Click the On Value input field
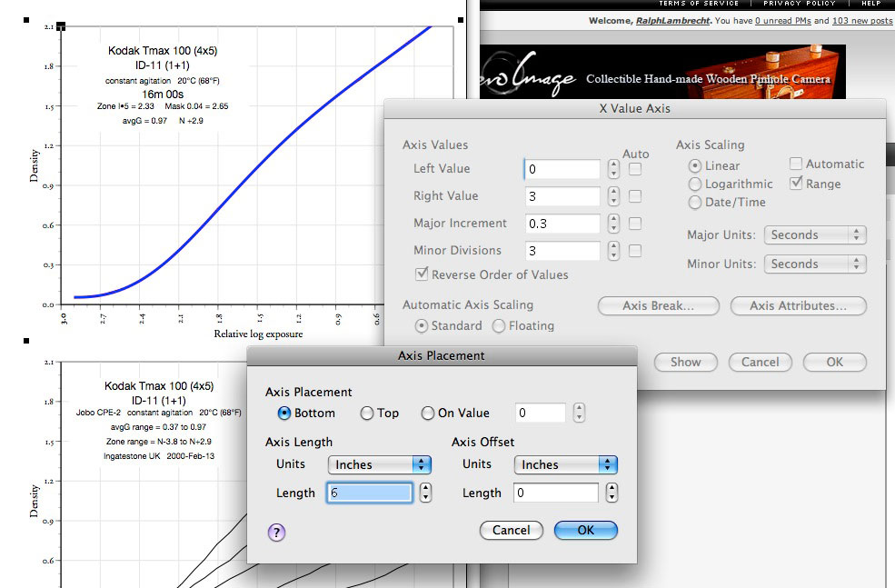 [x=541, y=413]
